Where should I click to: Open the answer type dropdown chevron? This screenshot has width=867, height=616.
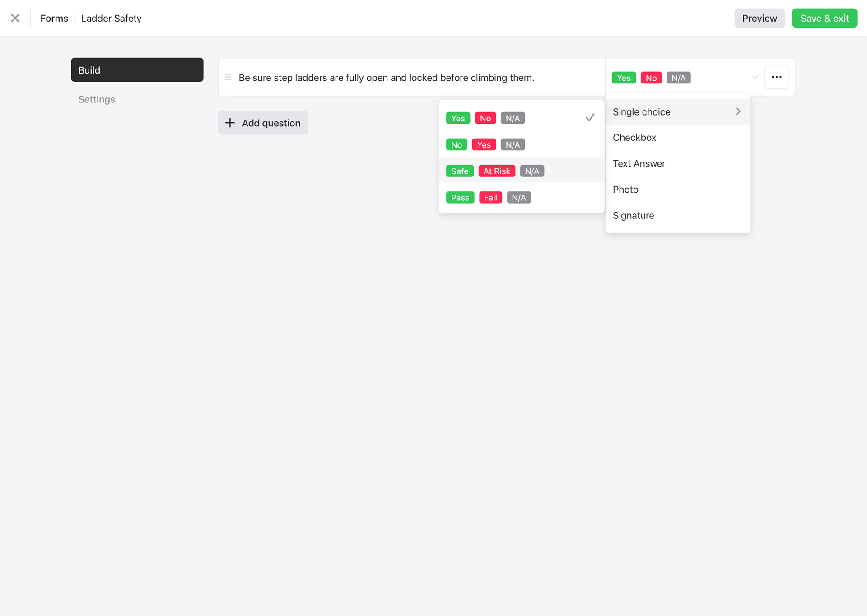coord(755,77)
